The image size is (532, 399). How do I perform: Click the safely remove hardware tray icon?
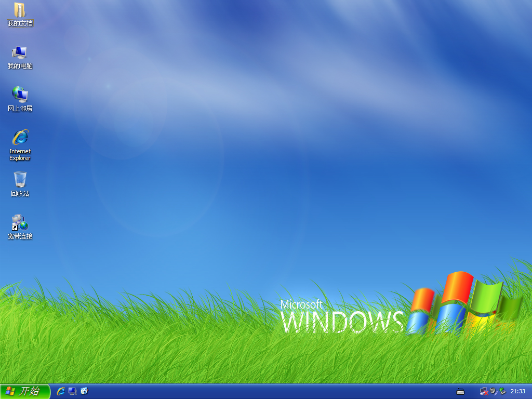click(502, 391)
